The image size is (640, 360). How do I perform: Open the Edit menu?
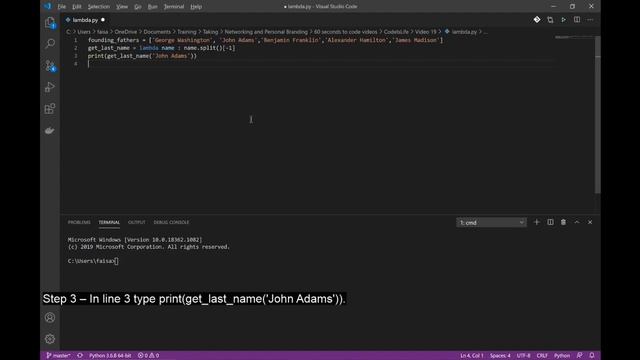77,7
